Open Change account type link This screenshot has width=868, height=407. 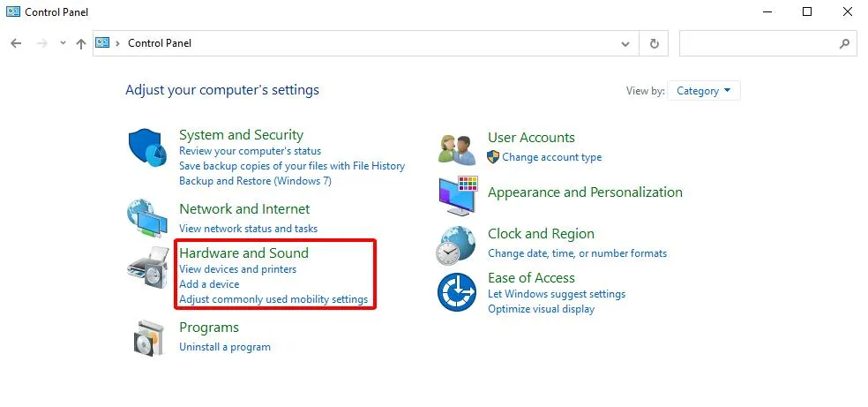pyautogui.click(x=551, y=157)
